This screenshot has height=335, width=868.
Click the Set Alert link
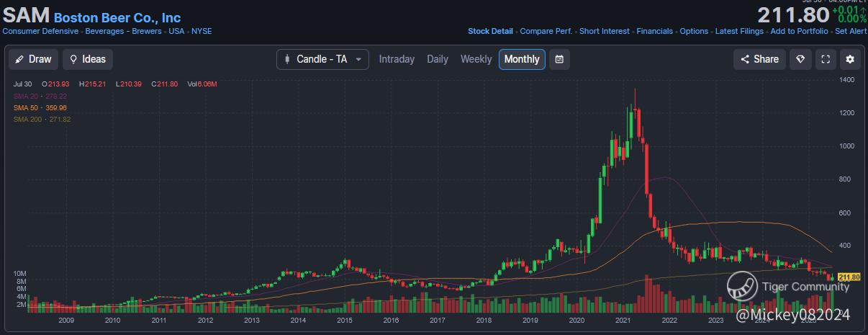(x=851, y=31)
